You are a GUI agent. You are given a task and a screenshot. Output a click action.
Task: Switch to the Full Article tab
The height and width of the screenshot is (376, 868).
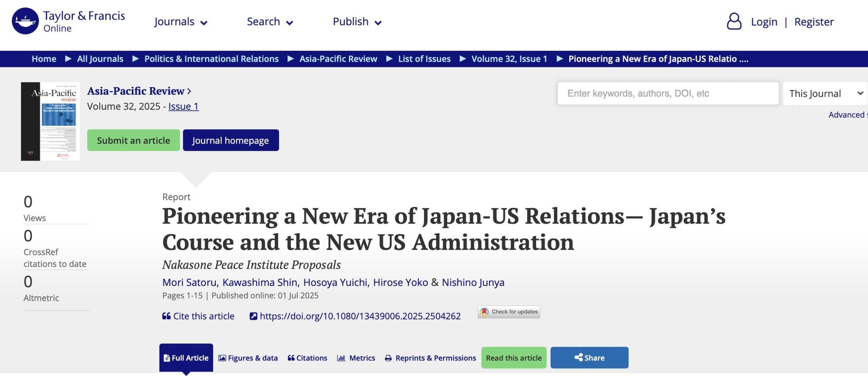tap(186, 358)
